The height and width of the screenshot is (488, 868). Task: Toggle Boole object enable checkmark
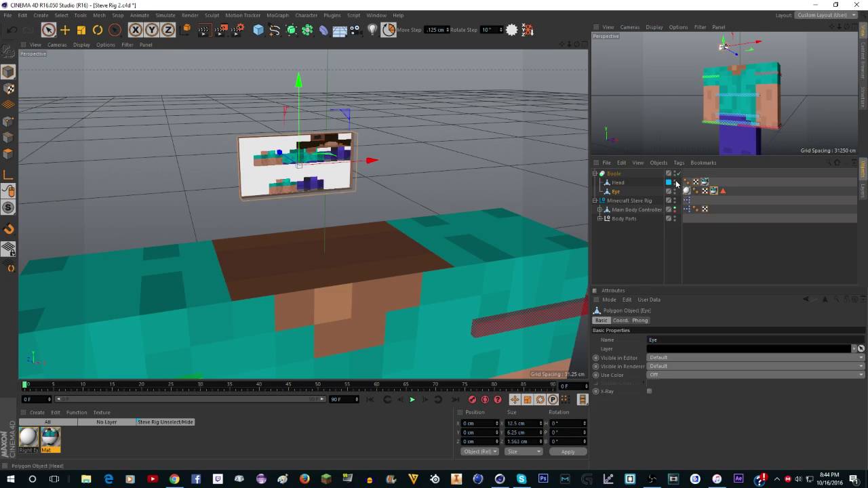(678, 174)
